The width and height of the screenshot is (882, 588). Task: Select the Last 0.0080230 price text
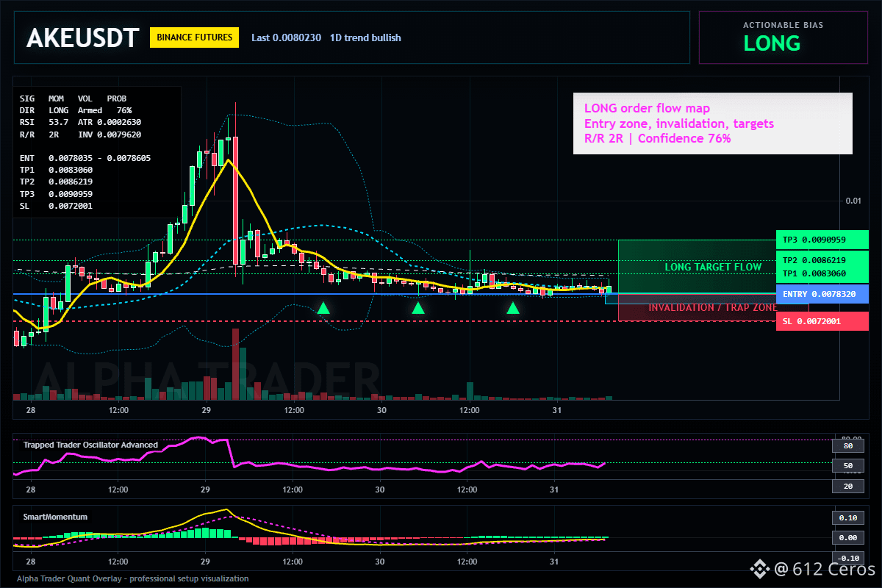[286, 37]
